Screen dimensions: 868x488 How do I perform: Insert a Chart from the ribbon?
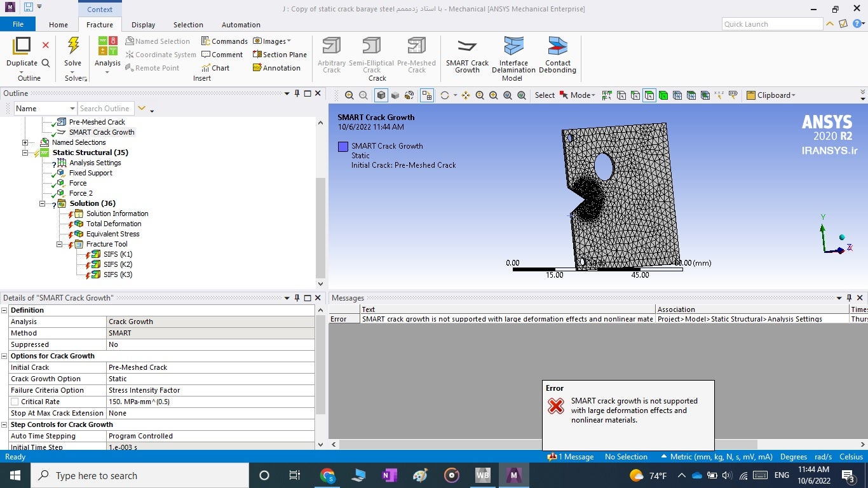pyautogui.click(x=215, y=68)
